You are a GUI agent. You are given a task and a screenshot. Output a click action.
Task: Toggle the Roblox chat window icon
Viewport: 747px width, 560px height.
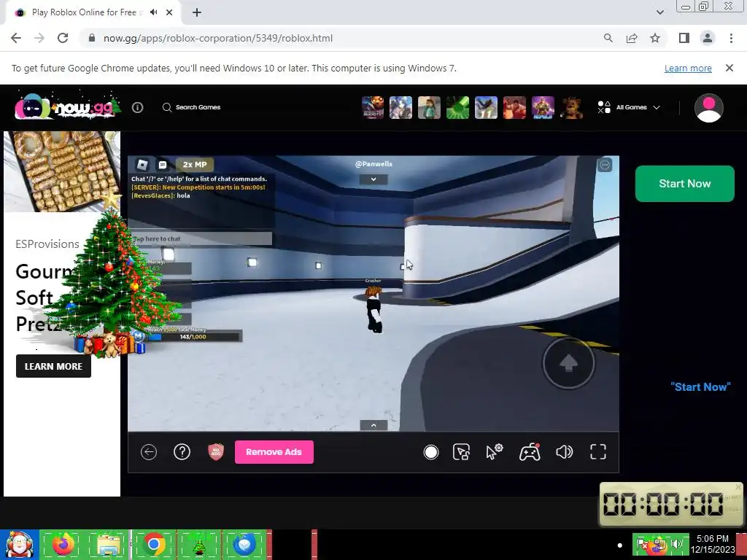[163, 165]
